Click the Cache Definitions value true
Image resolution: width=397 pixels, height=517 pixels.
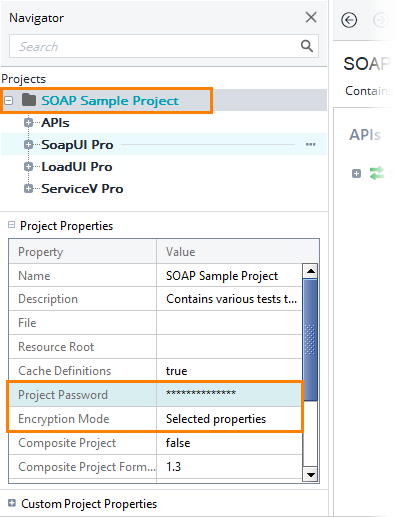177,371
